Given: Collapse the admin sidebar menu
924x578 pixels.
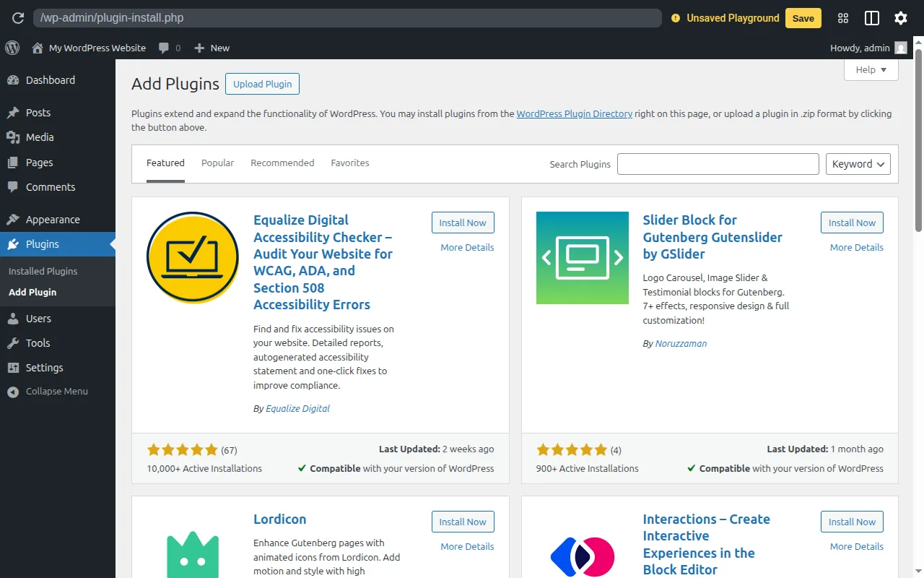Looking at the screenshot, I should coord(12,391).
